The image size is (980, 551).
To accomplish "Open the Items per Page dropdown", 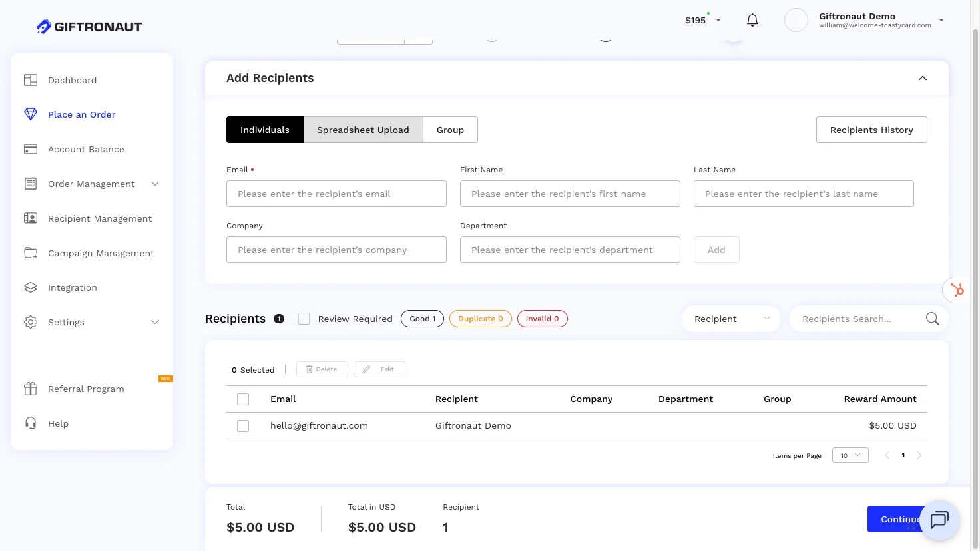I will click(x=850, y=455).
